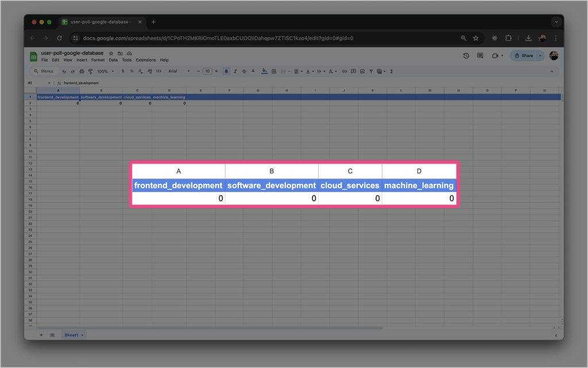Open the Edit menu

[56, 60]
